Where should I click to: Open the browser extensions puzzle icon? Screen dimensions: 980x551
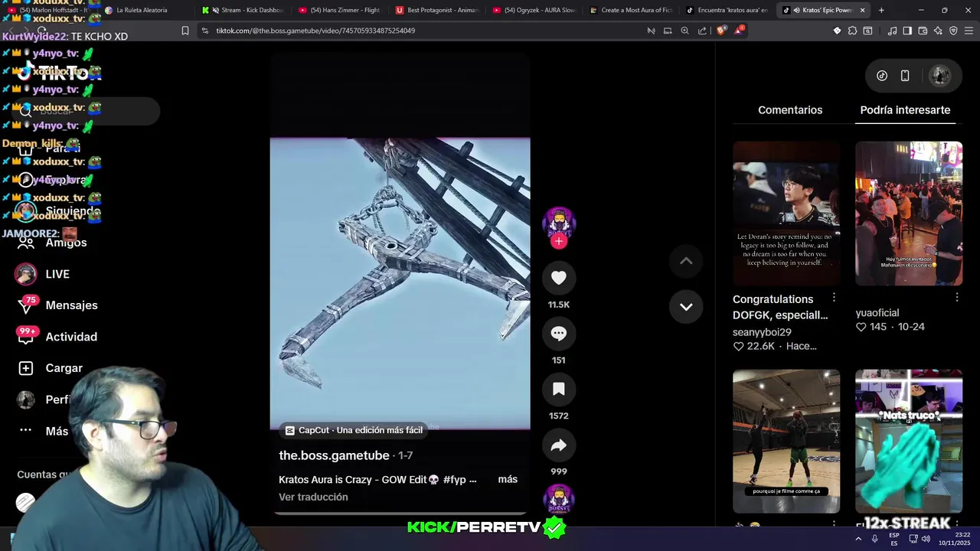coord(852,31)
